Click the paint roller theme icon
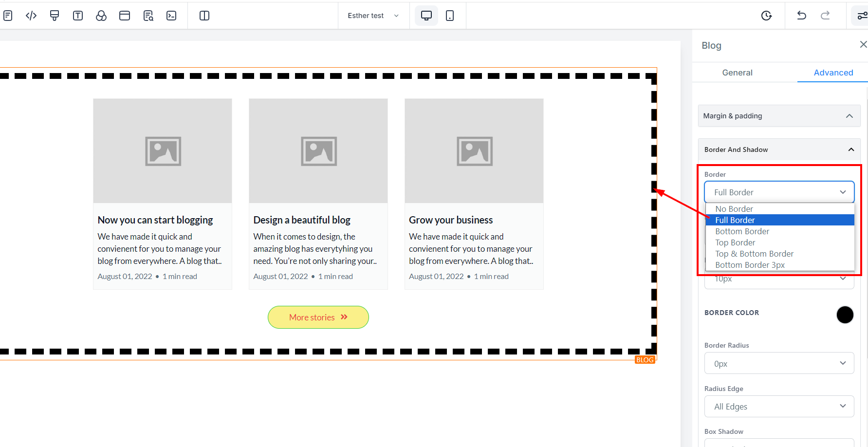Viewport: 868px width, 447px height. click(55, 16)
